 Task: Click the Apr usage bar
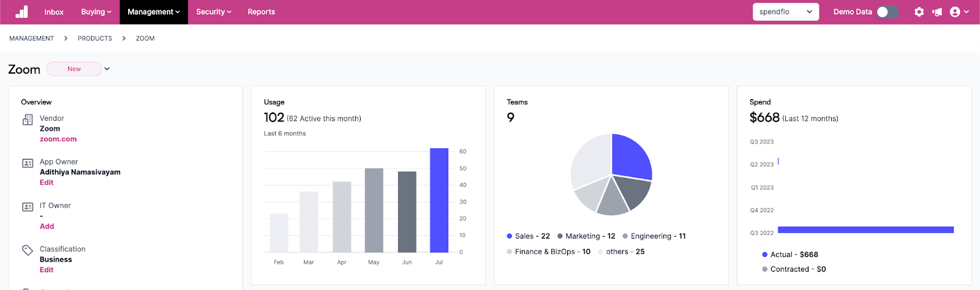342,217
